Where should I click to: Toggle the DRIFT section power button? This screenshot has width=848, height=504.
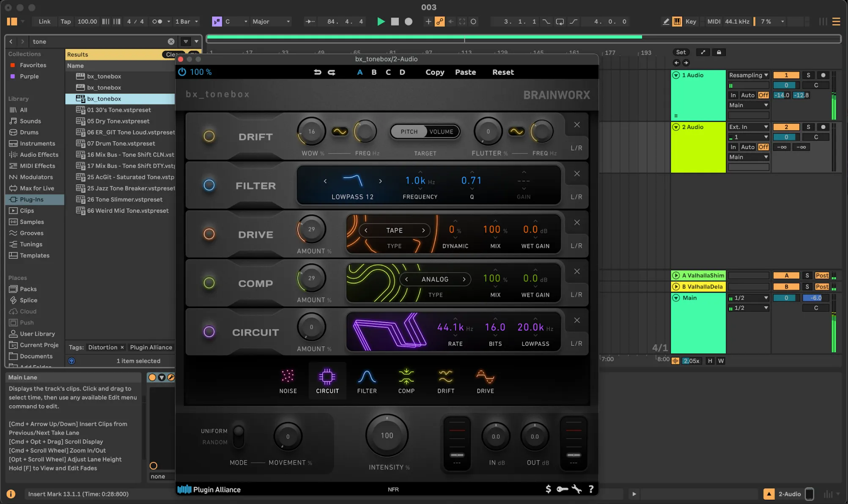click(209, 136)
